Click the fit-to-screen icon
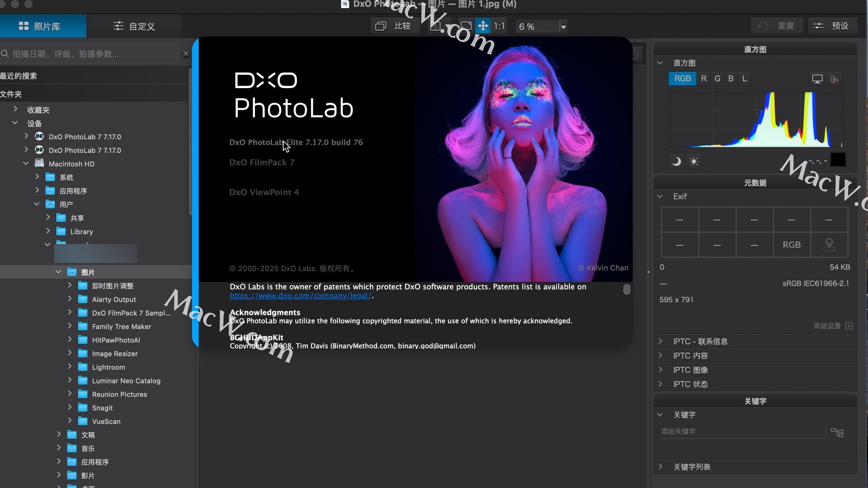 coord(466,26)
